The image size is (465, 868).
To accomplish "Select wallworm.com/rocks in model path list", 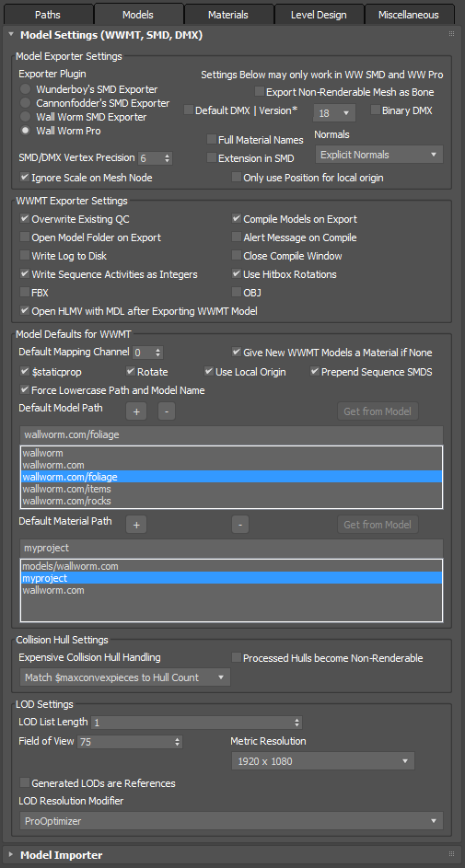I will [231, 501].
